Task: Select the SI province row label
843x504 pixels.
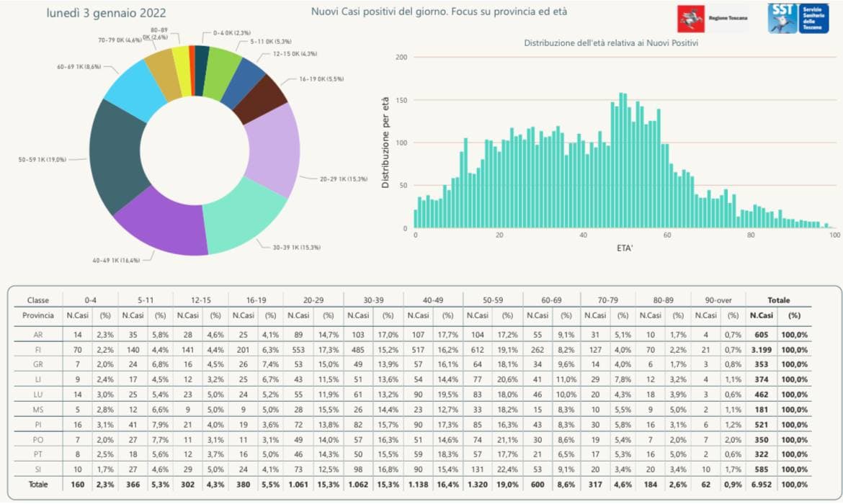Action: point(37,469)
